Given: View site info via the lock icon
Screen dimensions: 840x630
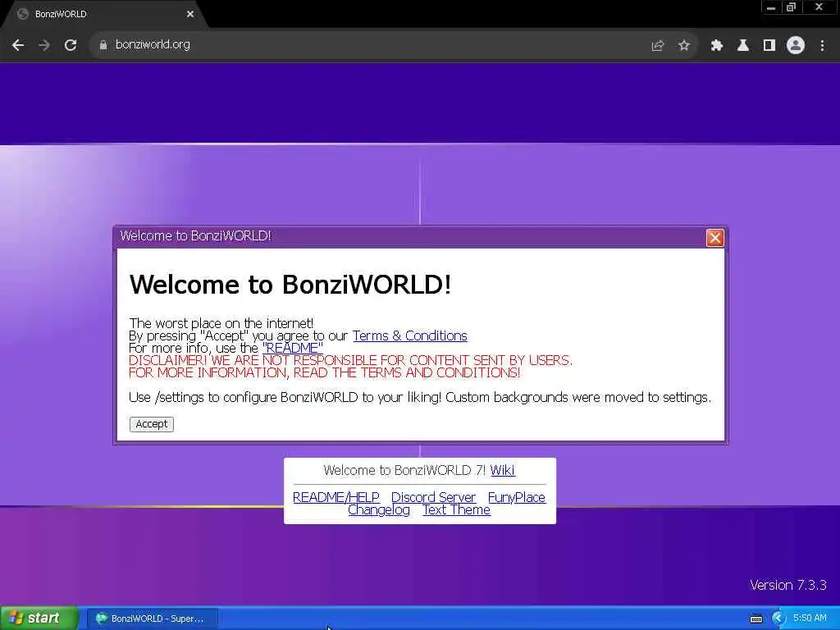Looking at the screenshot, I should 103,46.
